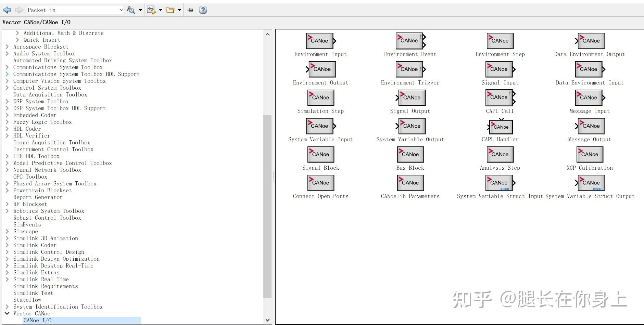Click the XCP Calibration block

point(589,154)
